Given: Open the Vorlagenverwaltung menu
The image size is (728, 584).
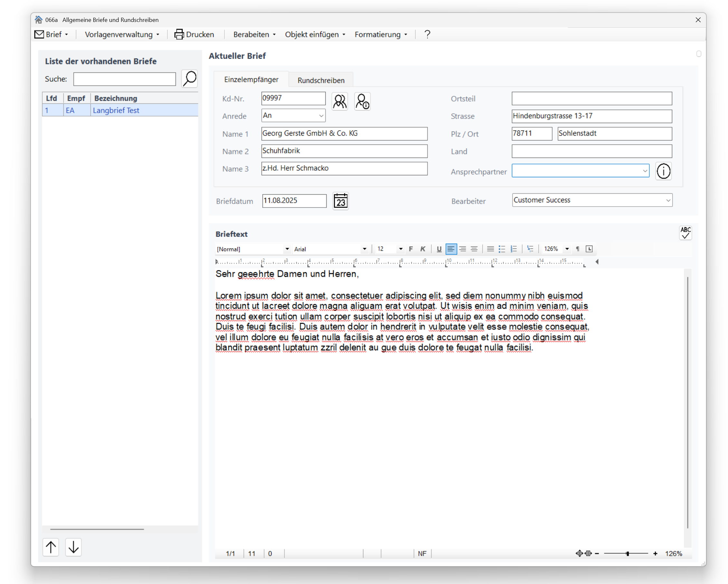Looking at the screenshot, I should [122, 34].
